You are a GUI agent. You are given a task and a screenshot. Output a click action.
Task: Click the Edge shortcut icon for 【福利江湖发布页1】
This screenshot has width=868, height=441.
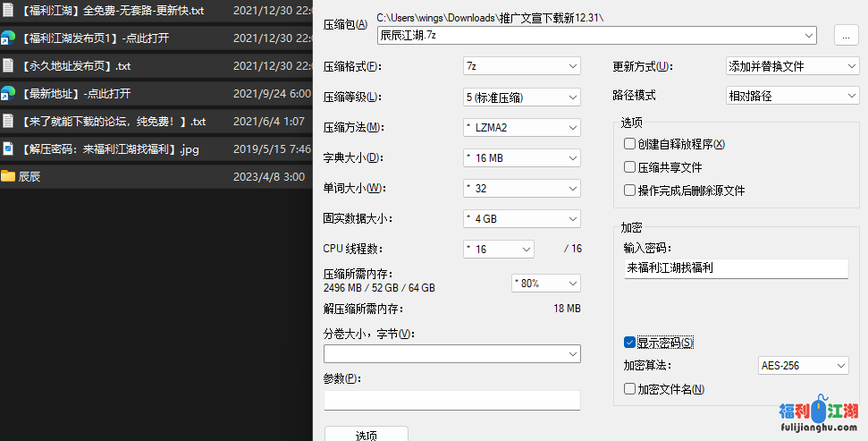pos(8,38)
